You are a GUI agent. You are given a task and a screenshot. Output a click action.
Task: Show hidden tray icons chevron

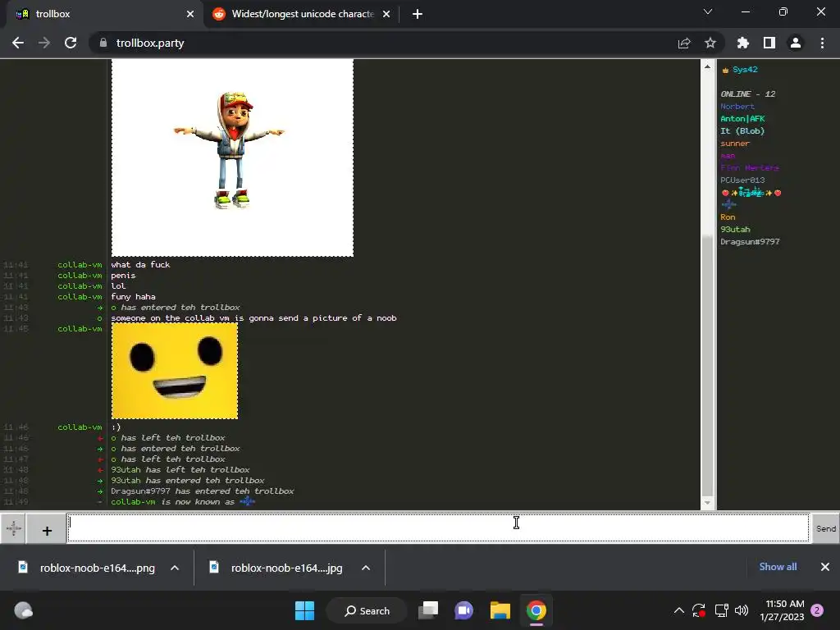pyautogui.click(x=678, y=610)
